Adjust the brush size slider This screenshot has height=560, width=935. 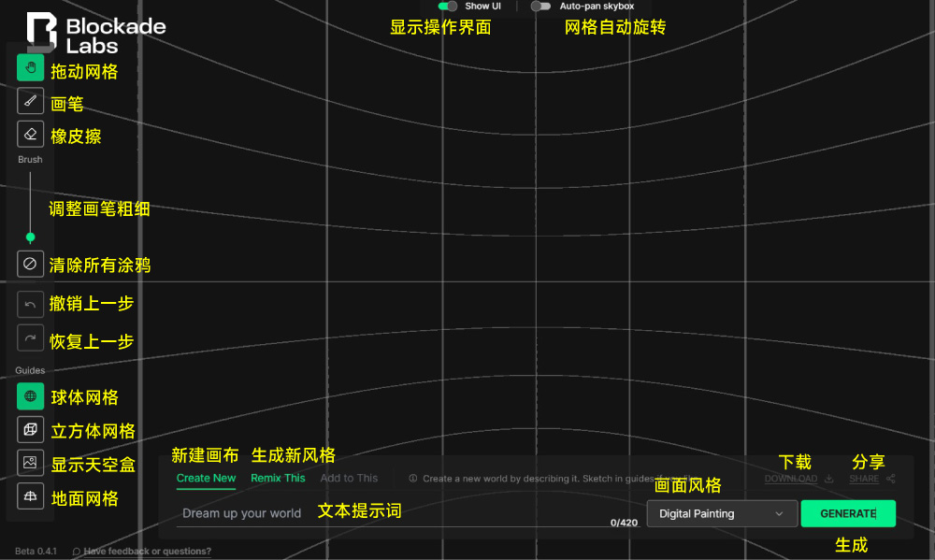(x=30, y=238)
